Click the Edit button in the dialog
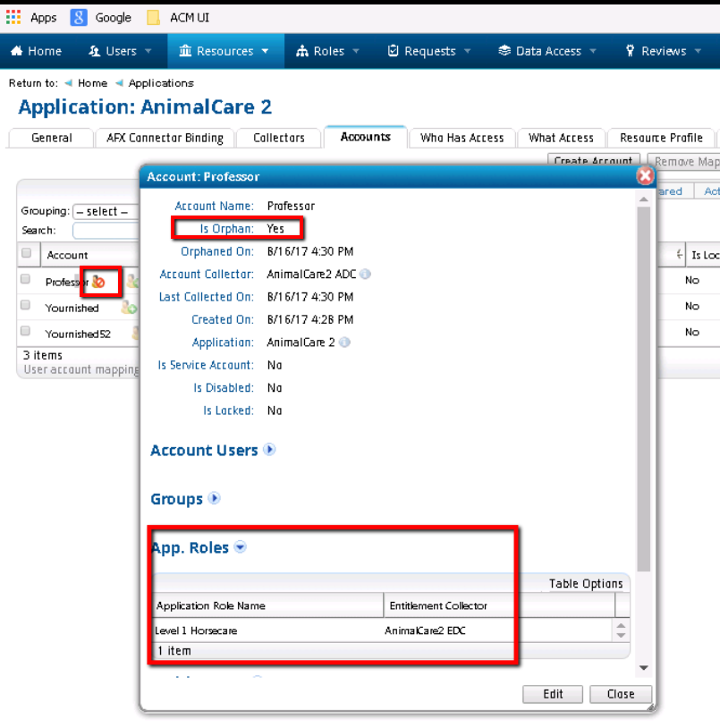 tap(553, 694)
